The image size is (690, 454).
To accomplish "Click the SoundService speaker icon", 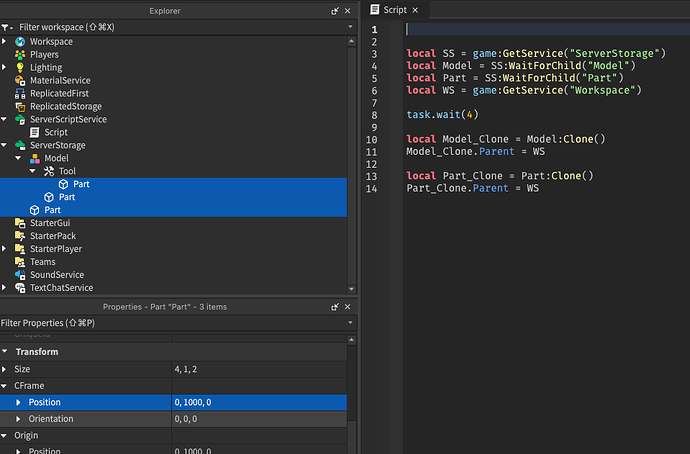I will (20, 275).
